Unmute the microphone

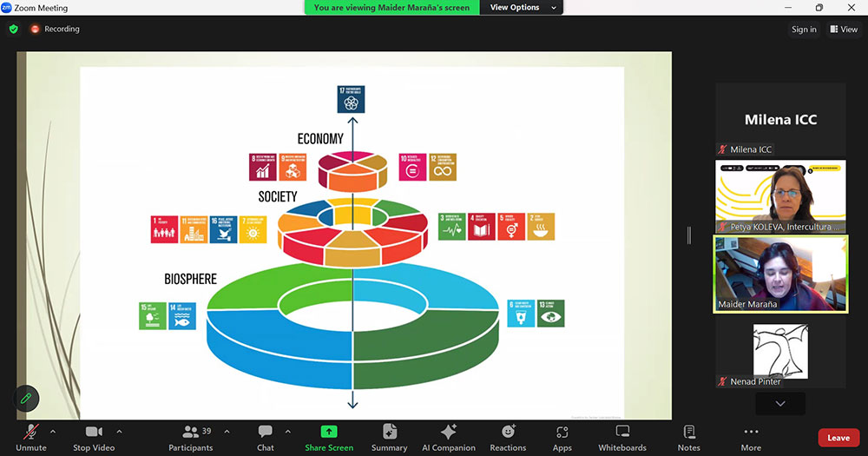click(x=30, y=433)
